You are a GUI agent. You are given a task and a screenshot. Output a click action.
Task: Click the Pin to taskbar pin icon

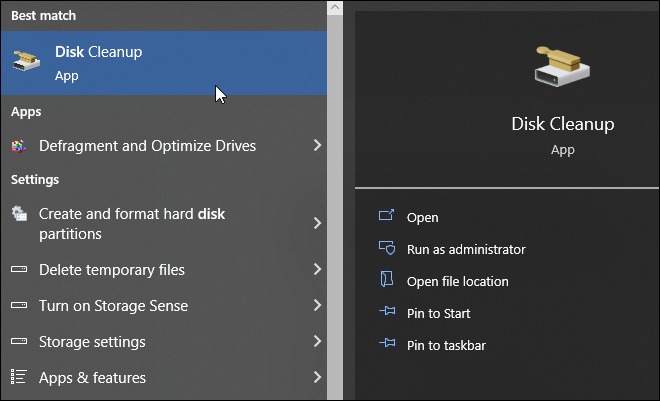(x=387, y=343)
